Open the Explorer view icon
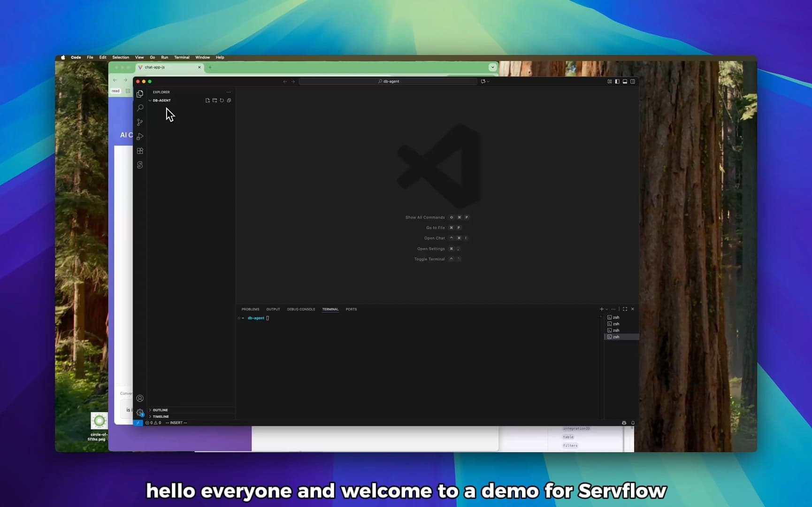This screenshot has width=812, height=507. [x=139, y=93]
